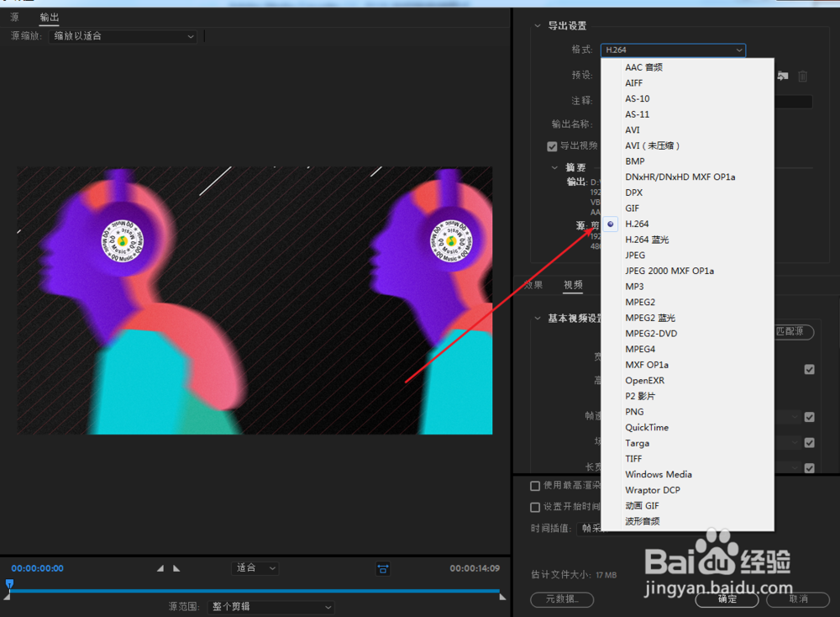Image resolution: width=840 pixels, height=617 pixels.
Task: Select QuickTime format
Action: coord(687,427)
